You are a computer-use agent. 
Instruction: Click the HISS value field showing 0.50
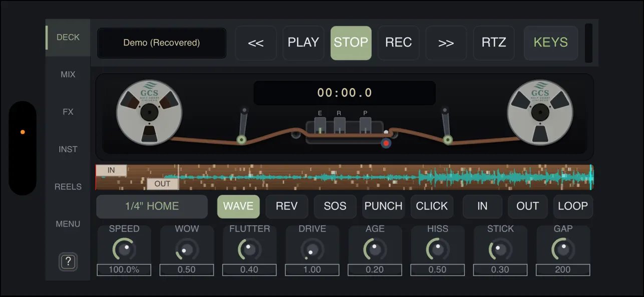click(437, 270)
